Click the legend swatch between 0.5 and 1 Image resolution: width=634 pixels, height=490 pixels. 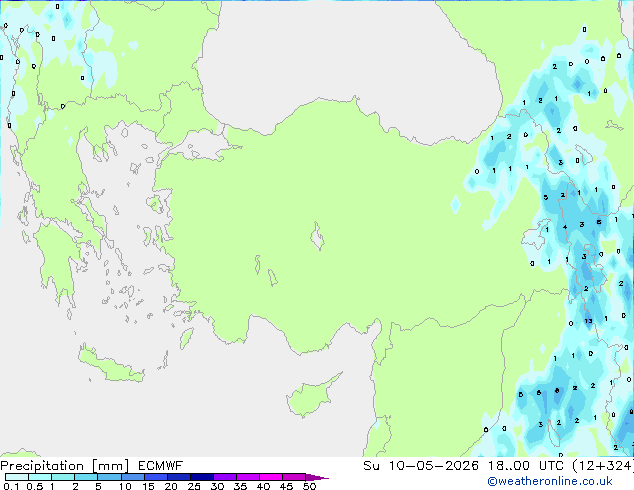click(x=40, y=477)
